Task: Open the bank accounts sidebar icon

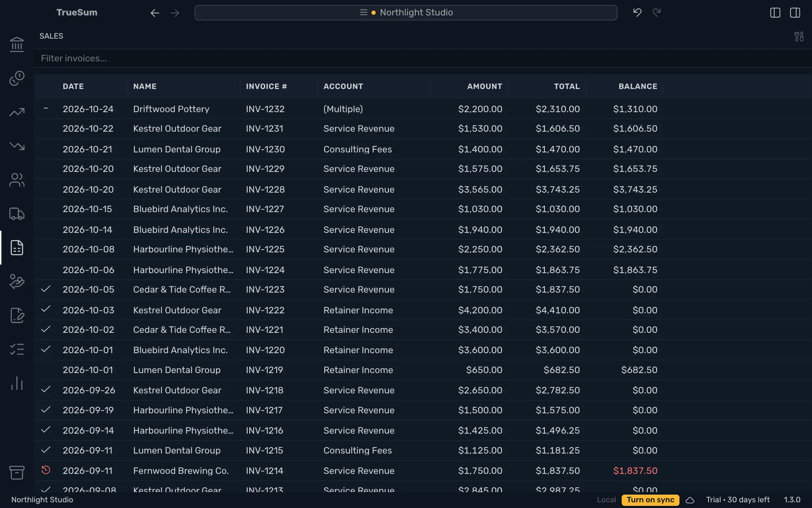Action: [x=17, y=44]
